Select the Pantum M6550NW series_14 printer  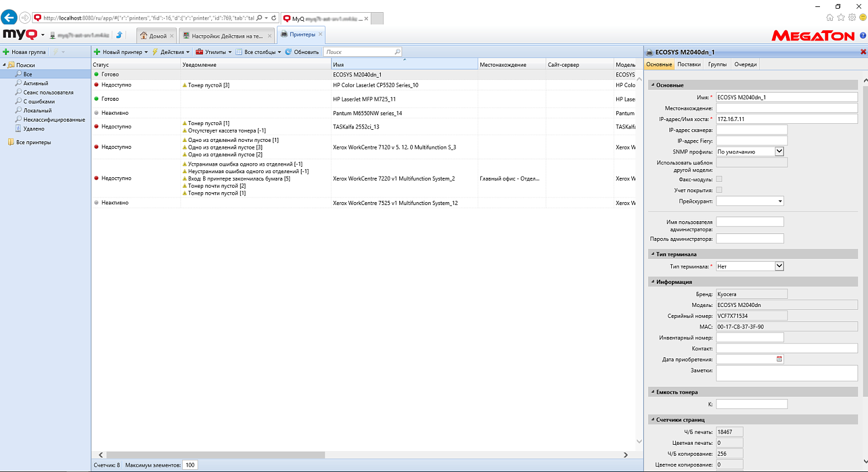(x=365, y=113)
